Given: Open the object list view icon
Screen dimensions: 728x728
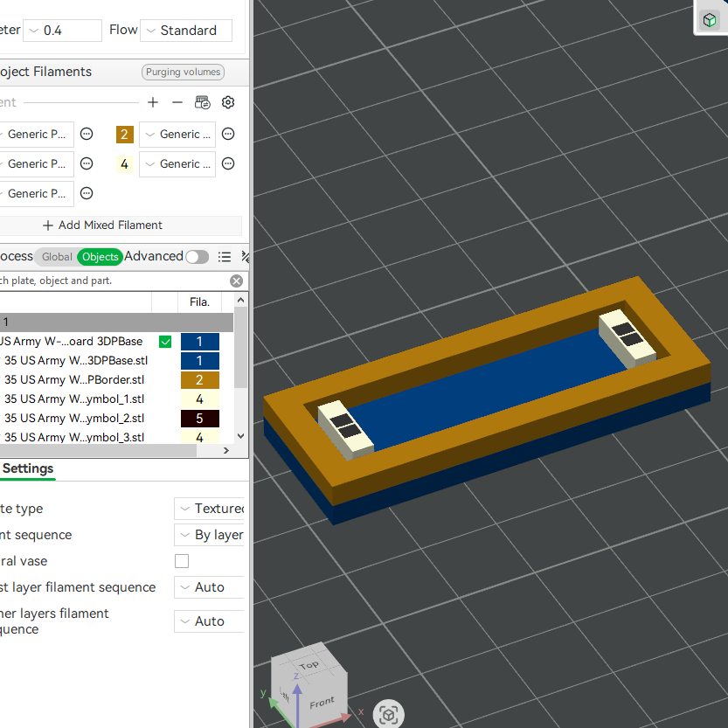Looking at the screenshot, I should click(225, 257).
